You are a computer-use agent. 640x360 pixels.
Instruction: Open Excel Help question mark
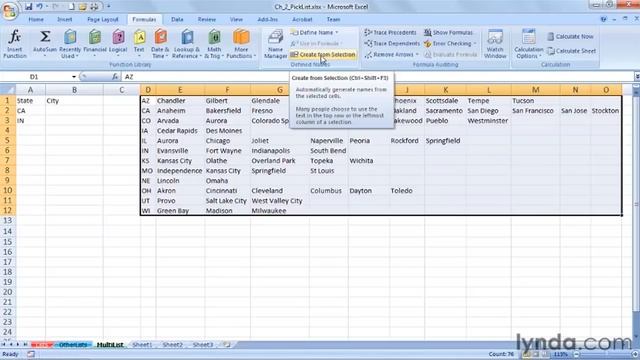(x=603, y=19)
